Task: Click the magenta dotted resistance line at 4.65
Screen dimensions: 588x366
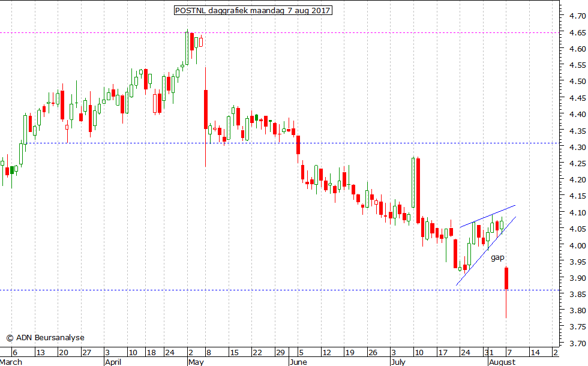Action: pyautogui.click(x=280, y=32)
